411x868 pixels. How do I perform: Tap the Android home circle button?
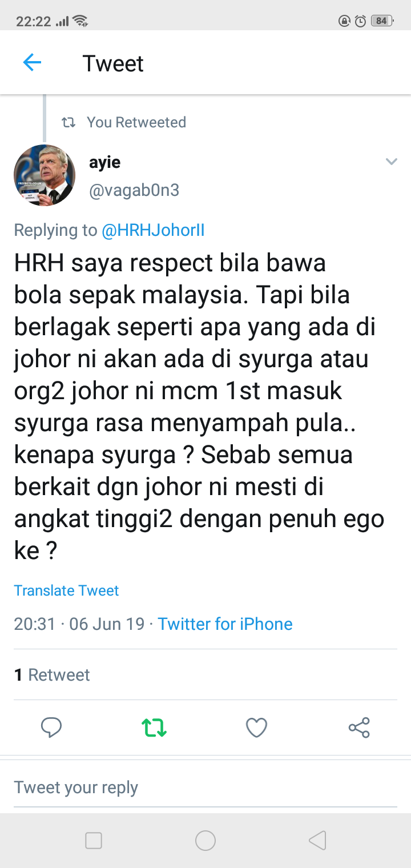205,840
